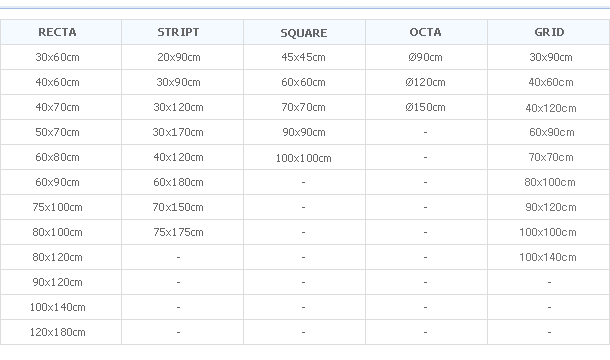
Task: Select the 100x140cm cell under GRID
Action: [x=549, y=257]
